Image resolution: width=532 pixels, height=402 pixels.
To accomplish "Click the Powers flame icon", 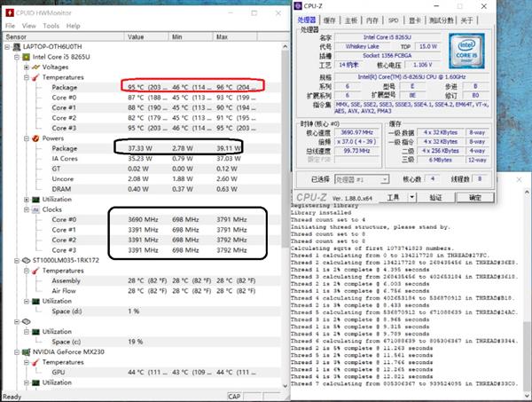I will pyautogui.click(x=35, y=138).
